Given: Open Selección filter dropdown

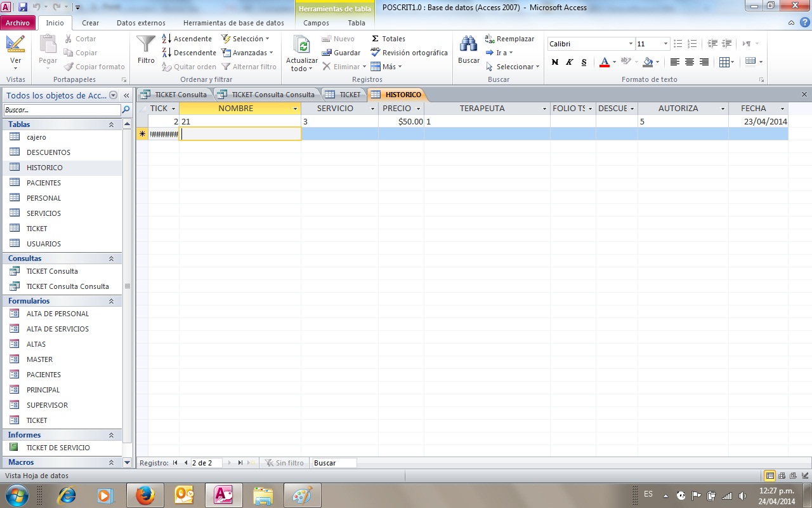Looking at the screenshot, I should pyautogui.click(x=245, y=39).
